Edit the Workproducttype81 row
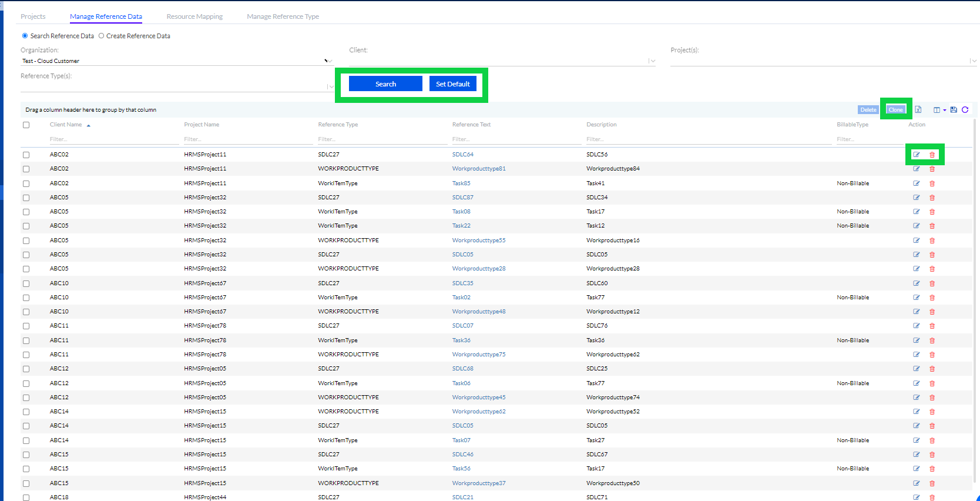980x501 pixels. click(x=917, y=169)
